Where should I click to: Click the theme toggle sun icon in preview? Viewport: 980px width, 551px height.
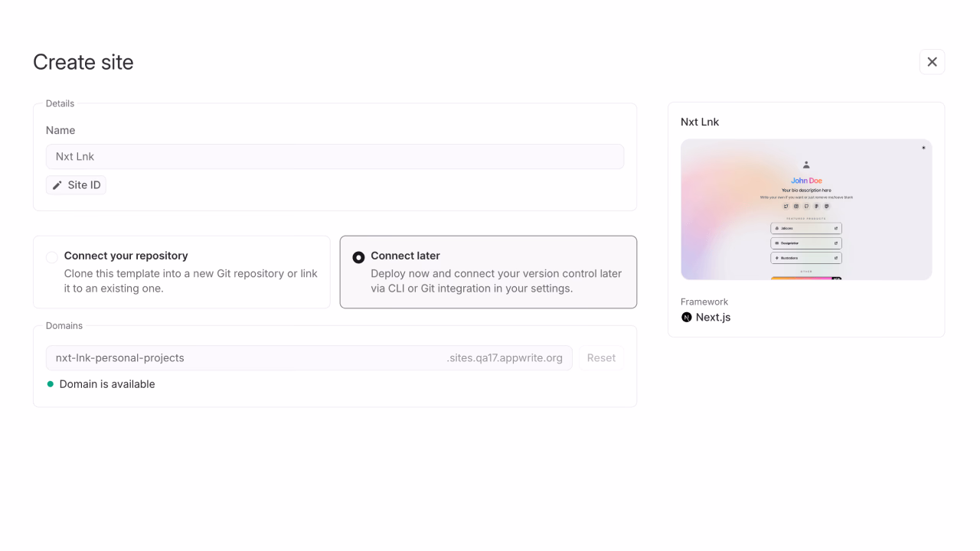pyautogui.click(x=923, y=148)
